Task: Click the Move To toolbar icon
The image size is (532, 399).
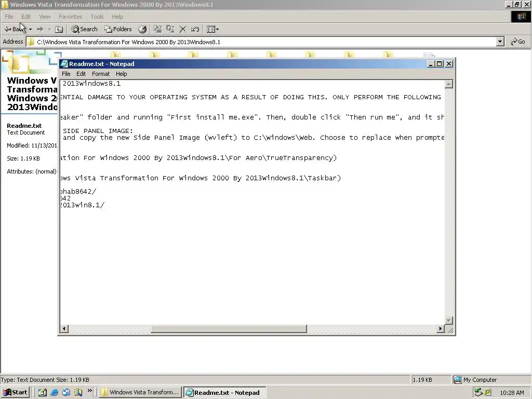Action: tap(158, 29)
